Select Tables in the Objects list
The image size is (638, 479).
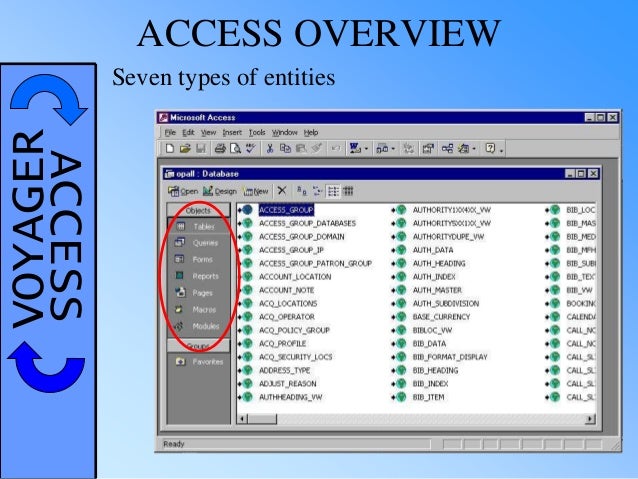[198, 227]
